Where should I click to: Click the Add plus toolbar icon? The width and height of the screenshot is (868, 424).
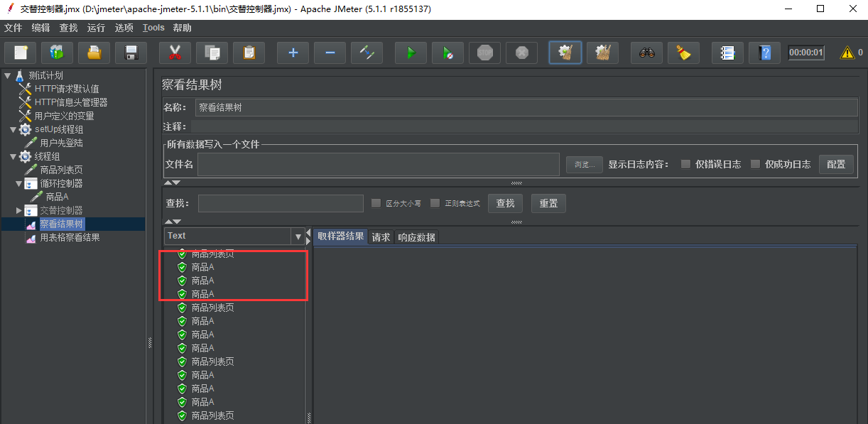click(x=293, y=53)
